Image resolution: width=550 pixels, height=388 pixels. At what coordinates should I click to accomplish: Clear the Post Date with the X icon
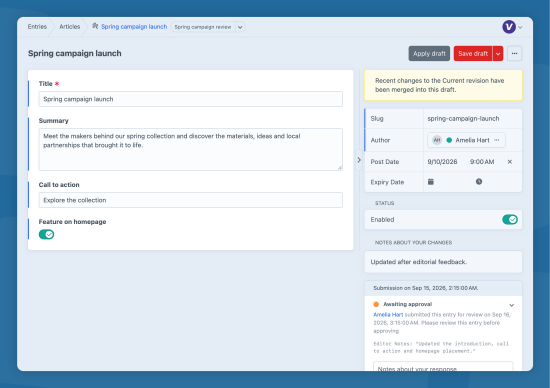pyautogui.click(x=510, y=162)
